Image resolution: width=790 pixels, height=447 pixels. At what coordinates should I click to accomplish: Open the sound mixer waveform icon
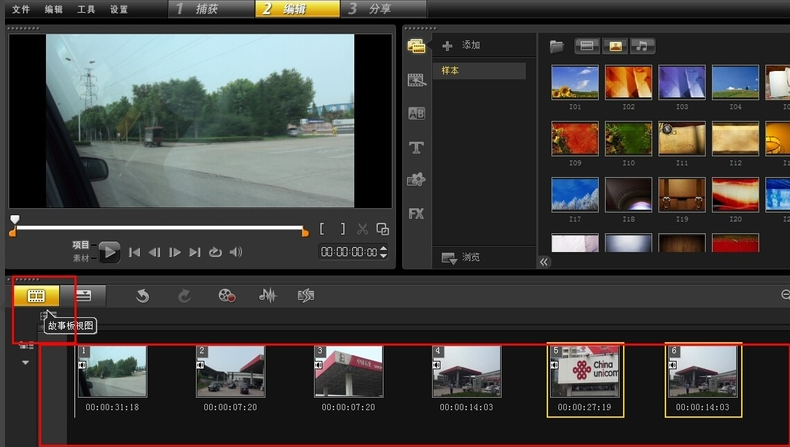[x=268, y=296]
